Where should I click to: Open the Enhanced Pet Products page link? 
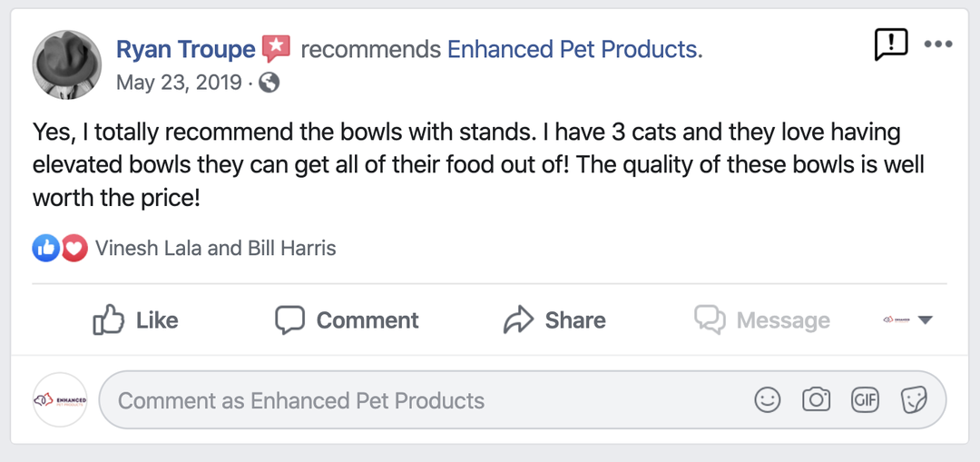click(x=574, y=49)
